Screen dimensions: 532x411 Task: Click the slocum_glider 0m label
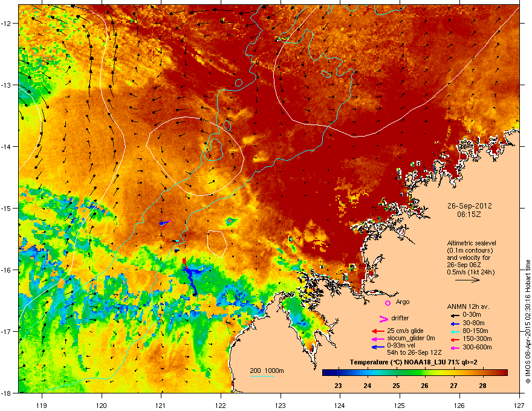411,338
